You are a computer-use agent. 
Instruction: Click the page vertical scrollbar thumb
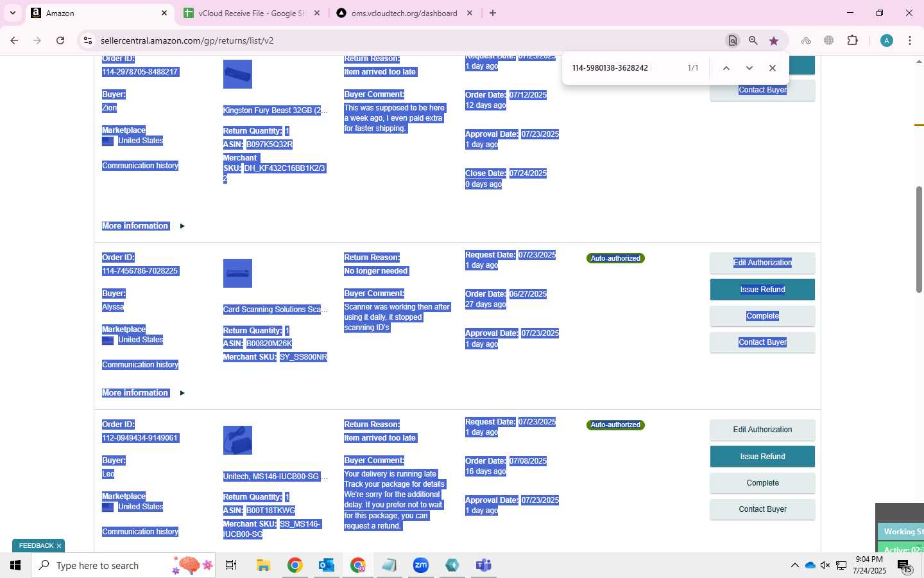click(x=919, y=239)
